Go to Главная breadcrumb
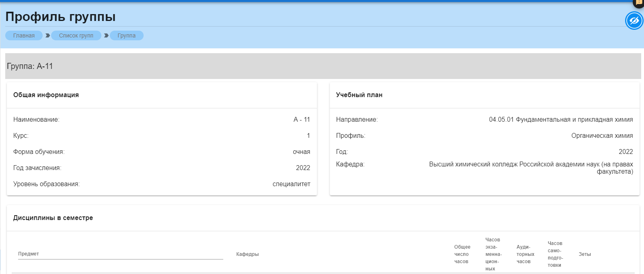This screenshot has height=274, width=644. 24,35
